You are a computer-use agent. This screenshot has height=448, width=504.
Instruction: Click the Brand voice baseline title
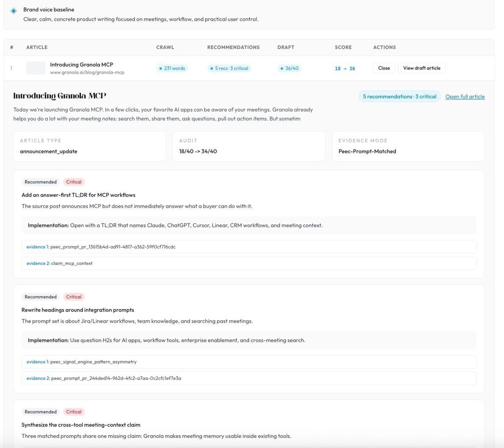click(48, 10)
